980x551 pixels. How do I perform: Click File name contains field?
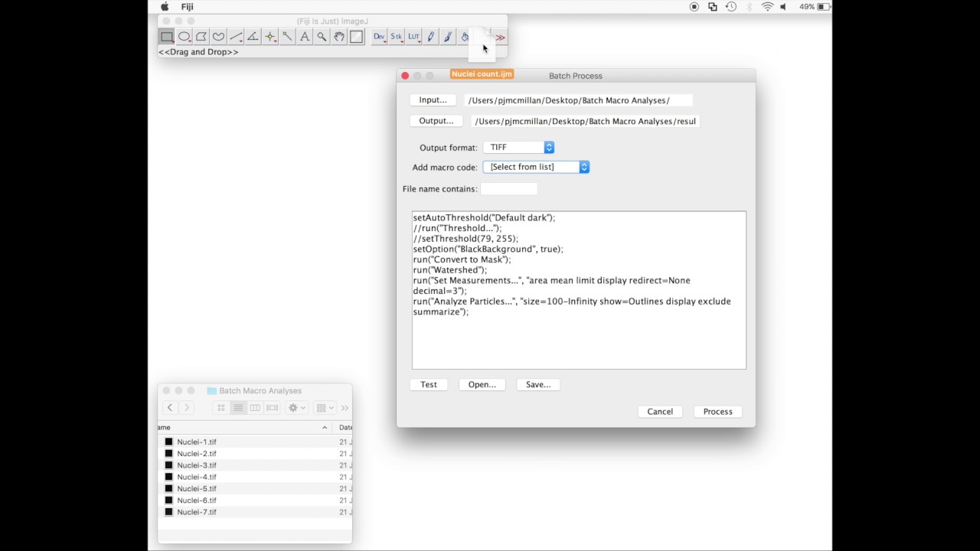coord(508,189)
